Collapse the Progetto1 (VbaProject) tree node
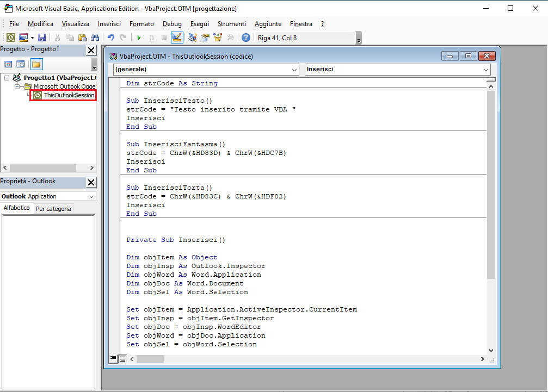Screen dimensions: 548x392 click(x=7, y=78)
